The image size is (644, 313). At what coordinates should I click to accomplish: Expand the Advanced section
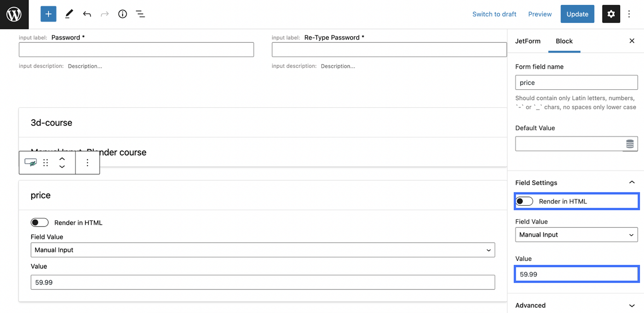[x=632, y=305]
